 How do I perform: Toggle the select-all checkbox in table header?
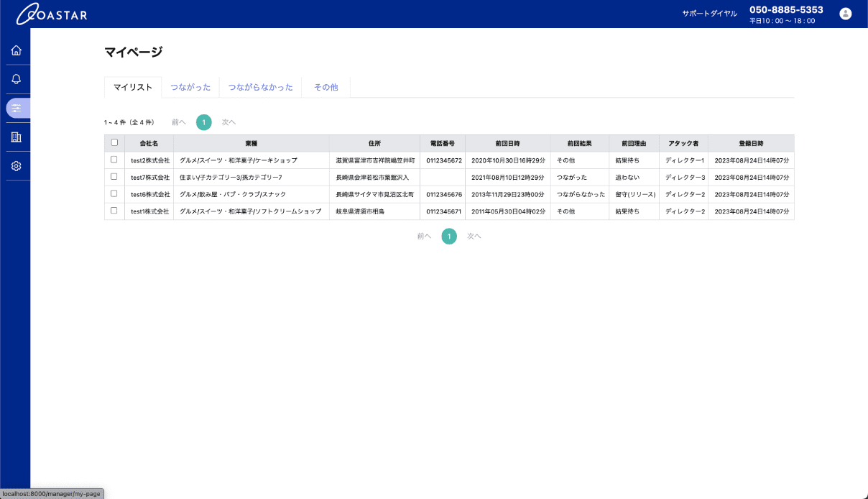pos(114,142)
